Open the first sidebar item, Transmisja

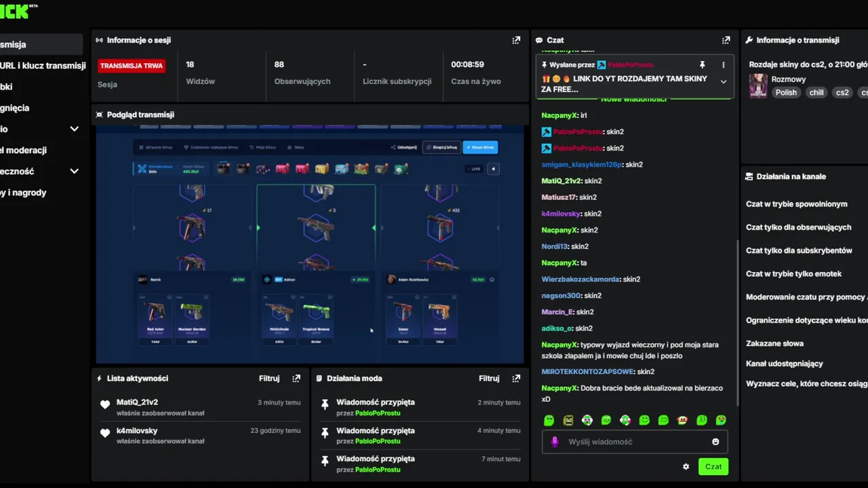tap(41, 44)
